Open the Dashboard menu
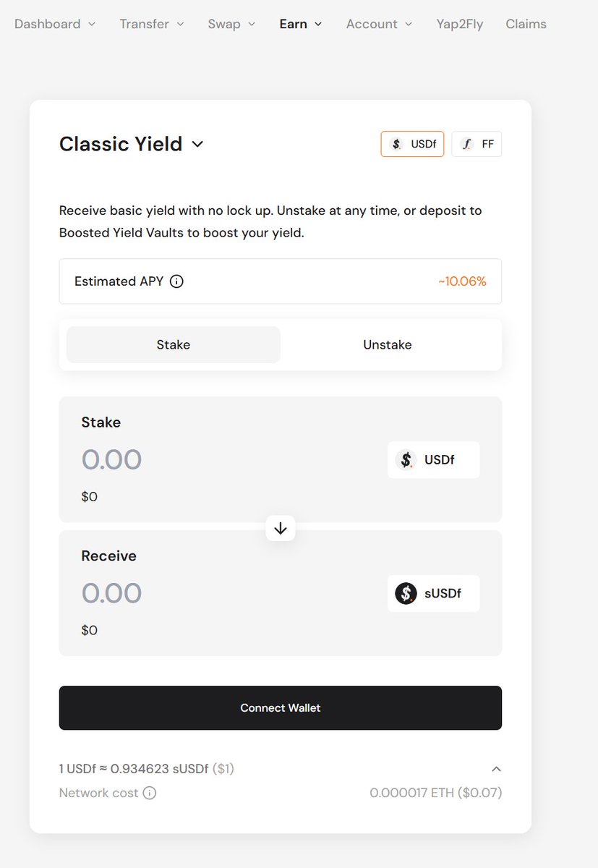 point(55,24)
